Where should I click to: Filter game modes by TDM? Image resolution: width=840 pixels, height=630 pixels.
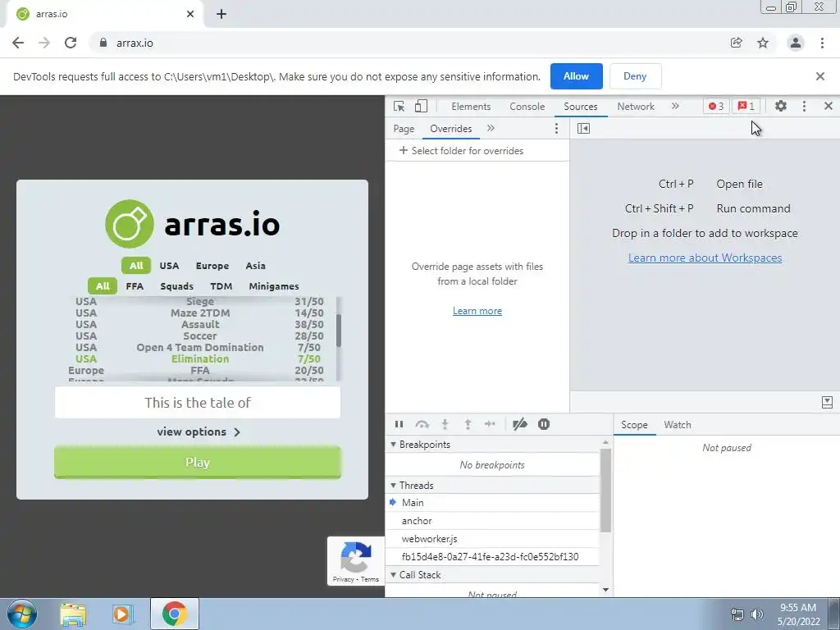click(221, 286)
